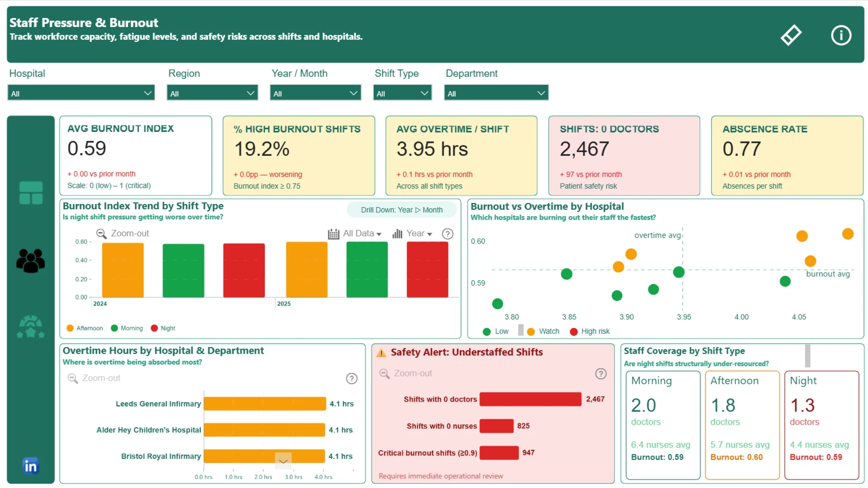Click the red Night 2025 bar
The height and width of the screenshot is (488, 868).
[x=427, y=270]
